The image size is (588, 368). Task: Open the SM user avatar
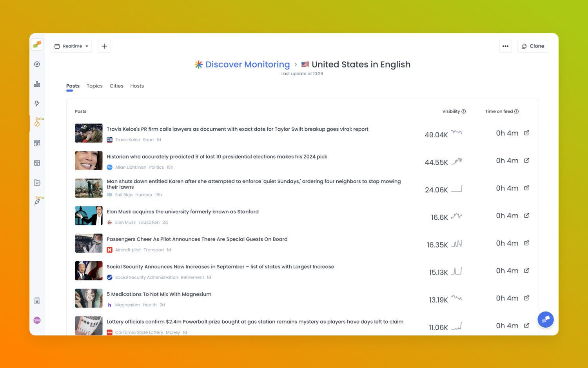pyautogui.click(x=37, y=320)
